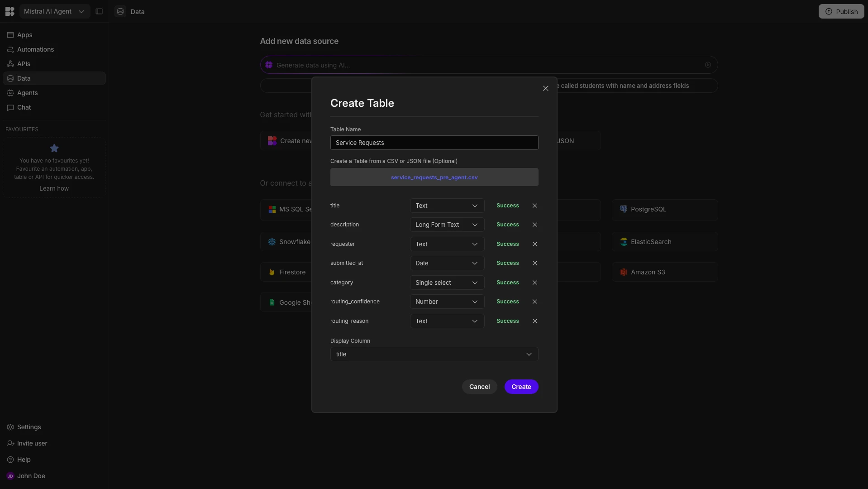This screenshot has height=489, width=868.
Task: Select the PostgreSQL data source
Action: tap(665, 210)
